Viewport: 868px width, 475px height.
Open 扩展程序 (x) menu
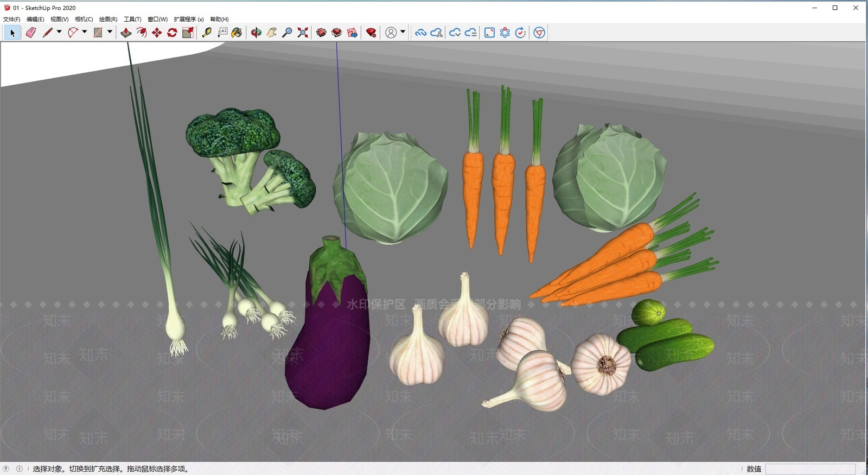[189, 19]
